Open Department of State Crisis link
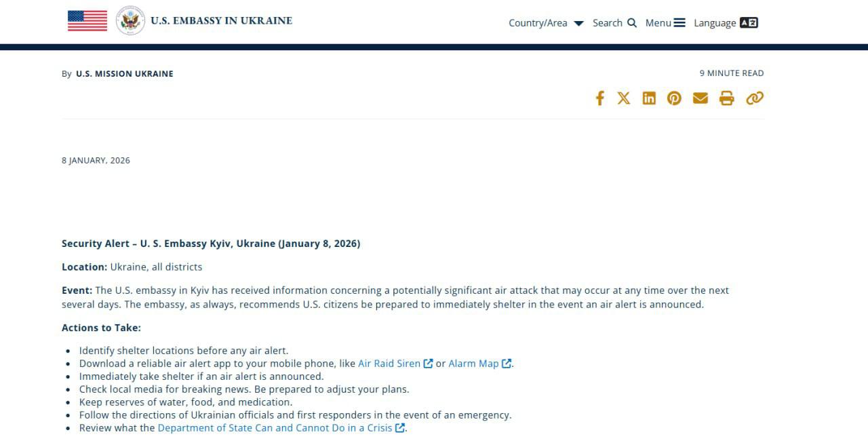This screenshot has width=868, height=443. click(x=275, y=428)
